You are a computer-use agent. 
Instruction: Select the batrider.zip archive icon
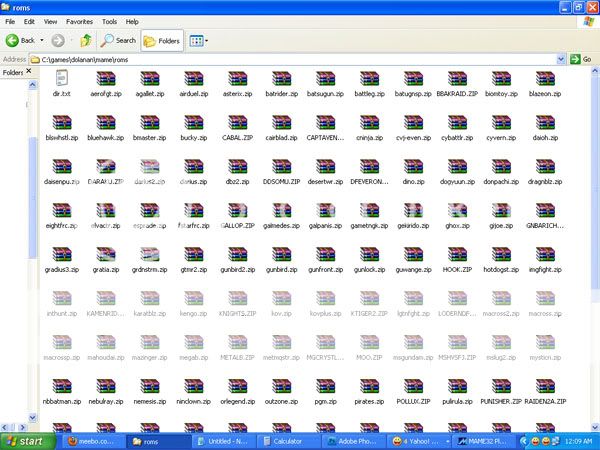click(x=282, y=78)
